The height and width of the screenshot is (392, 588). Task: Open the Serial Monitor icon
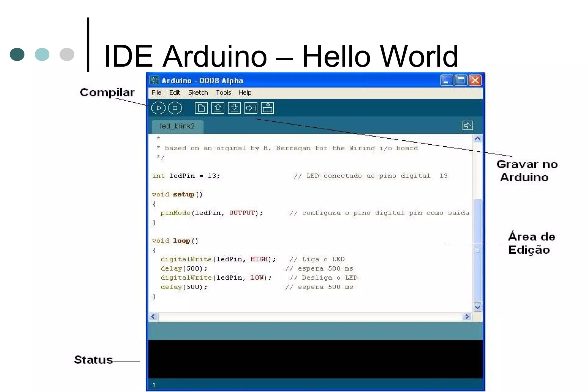point(267,108)
